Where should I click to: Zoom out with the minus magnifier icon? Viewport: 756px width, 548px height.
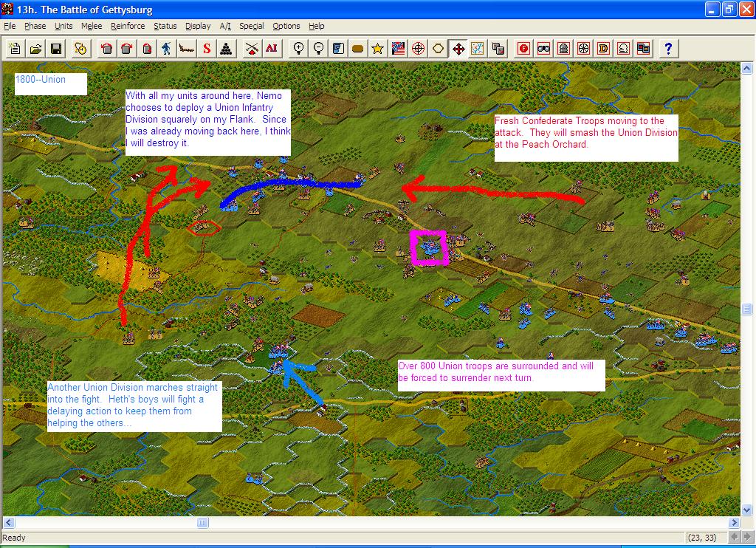(318, 48)
